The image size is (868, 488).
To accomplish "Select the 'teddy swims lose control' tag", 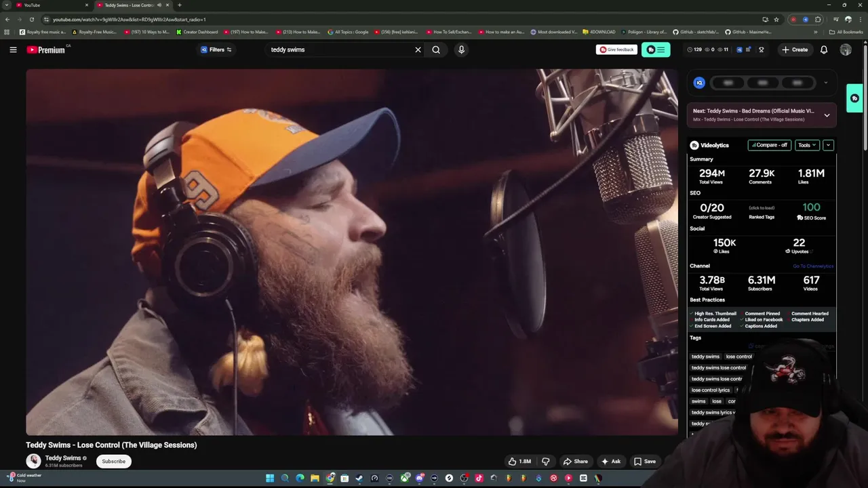I will tap(719, 368).
